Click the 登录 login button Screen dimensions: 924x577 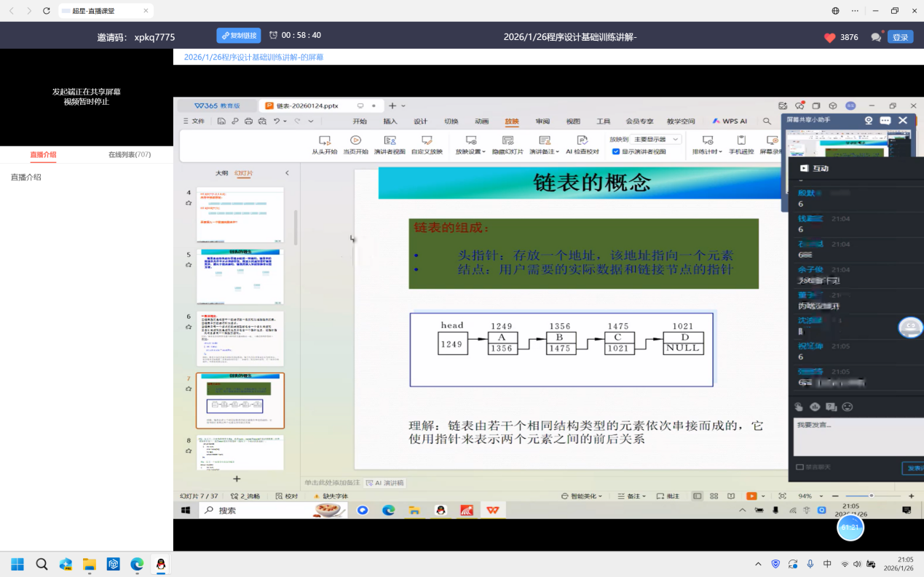900,37
